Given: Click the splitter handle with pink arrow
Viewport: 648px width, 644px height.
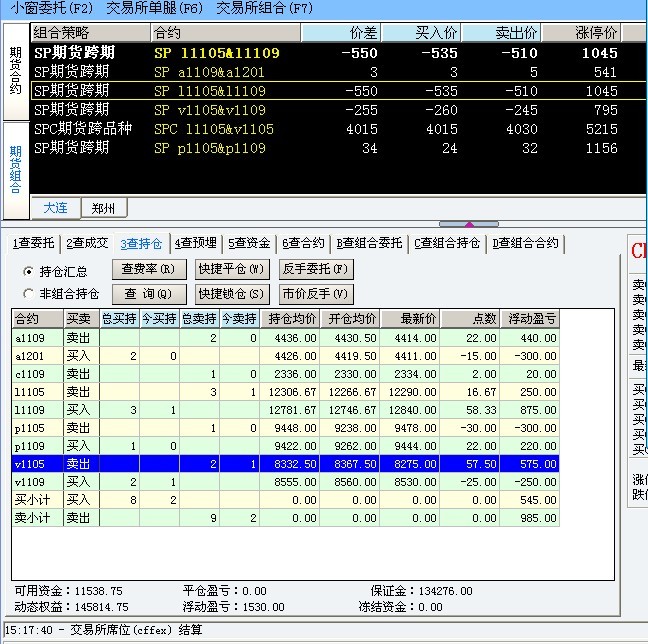Looking at the screenshot, I should point(469,224).
